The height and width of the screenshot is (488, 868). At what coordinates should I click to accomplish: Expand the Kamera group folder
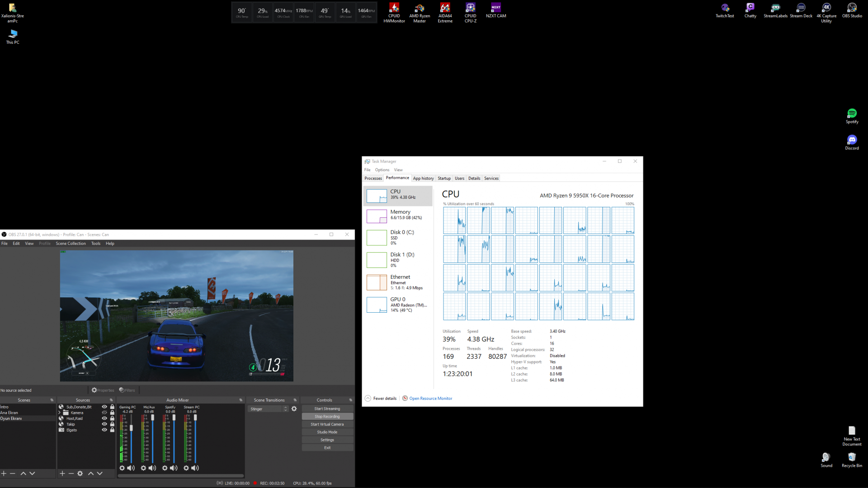coord(59,413)
